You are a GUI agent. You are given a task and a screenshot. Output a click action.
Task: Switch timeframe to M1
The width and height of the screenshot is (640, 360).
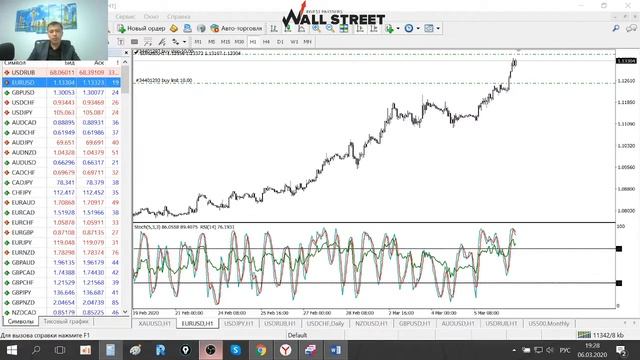[198, 42]
